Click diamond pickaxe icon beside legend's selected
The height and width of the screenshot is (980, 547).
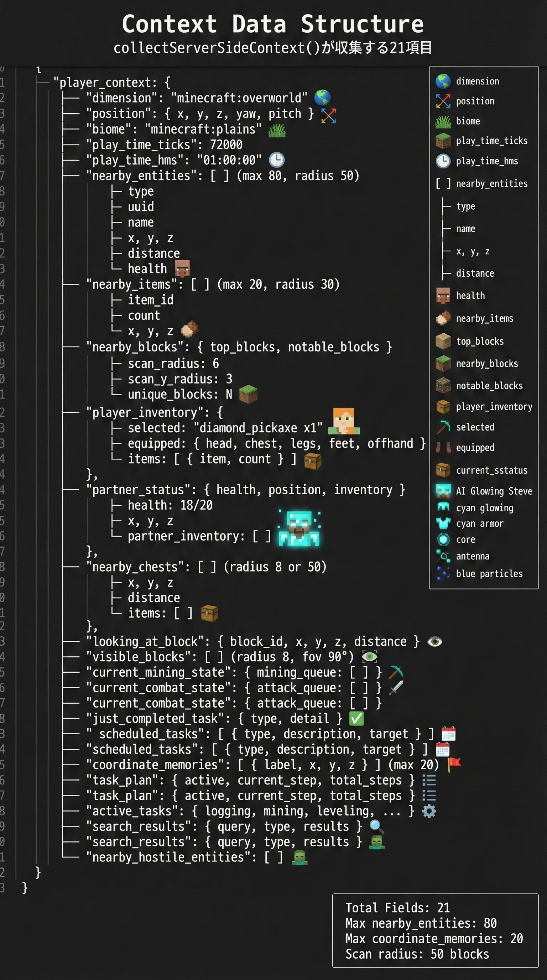443,427
